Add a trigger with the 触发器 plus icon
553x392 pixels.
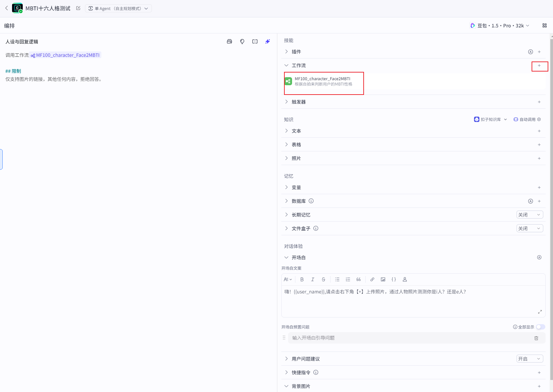click(539, 102)
